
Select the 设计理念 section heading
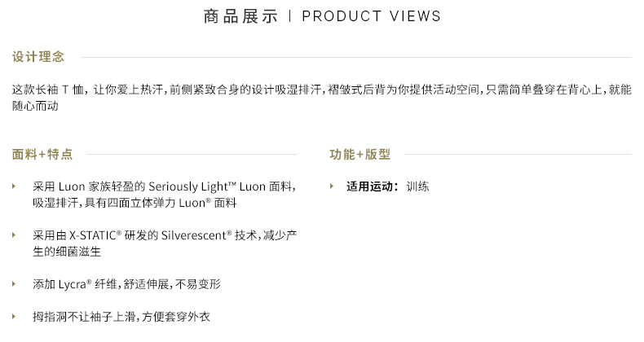38,56
